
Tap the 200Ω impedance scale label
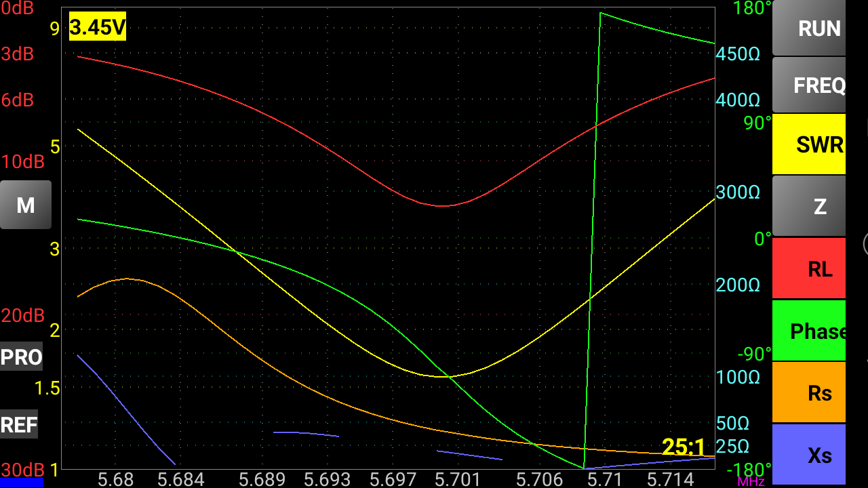pos(738,285)
